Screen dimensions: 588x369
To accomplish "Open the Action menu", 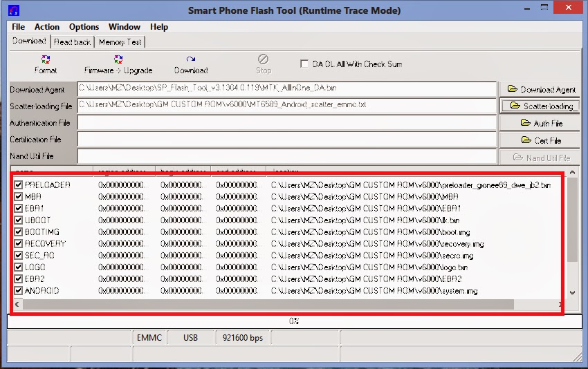I will pos(47,27).
